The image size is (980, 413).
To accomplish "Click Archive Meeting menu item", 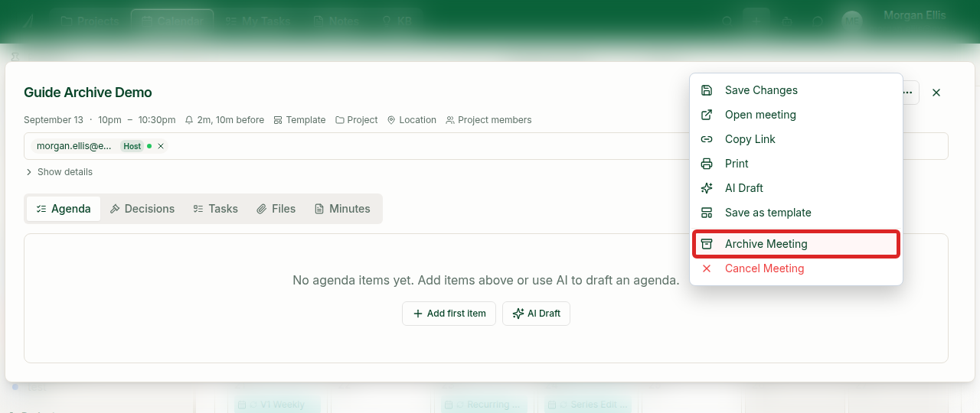I will (x=795, y=244).
